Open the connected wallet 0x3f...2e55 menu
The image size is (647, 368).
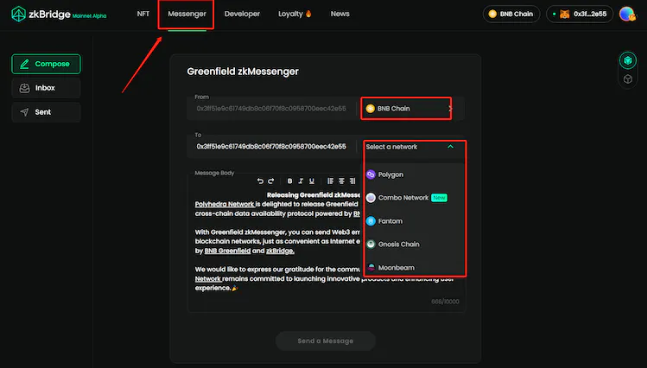tap(580, 14)
